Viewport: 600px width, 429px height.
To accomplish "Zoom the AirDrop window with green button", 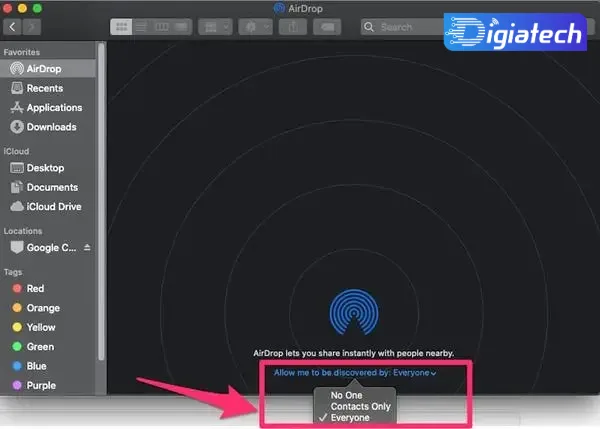I will coord(37,8).
